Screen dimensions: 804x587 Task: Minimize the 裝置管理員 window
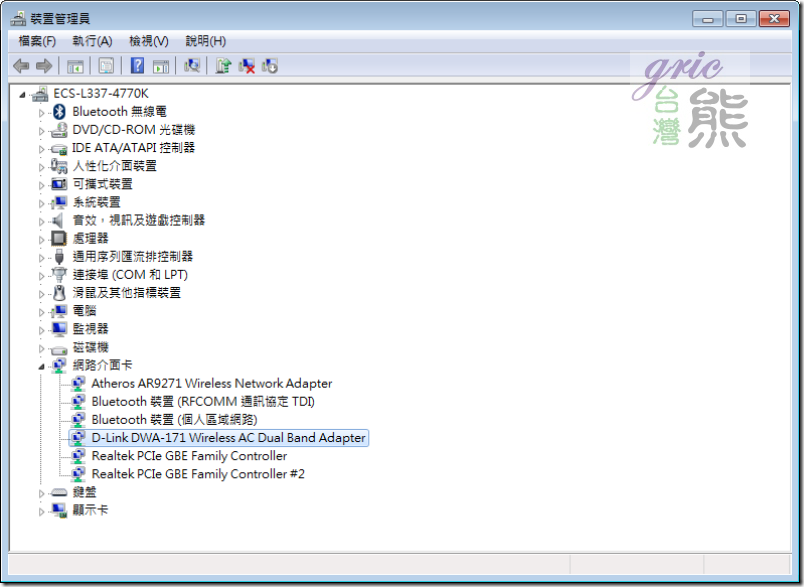click(708, 18)
